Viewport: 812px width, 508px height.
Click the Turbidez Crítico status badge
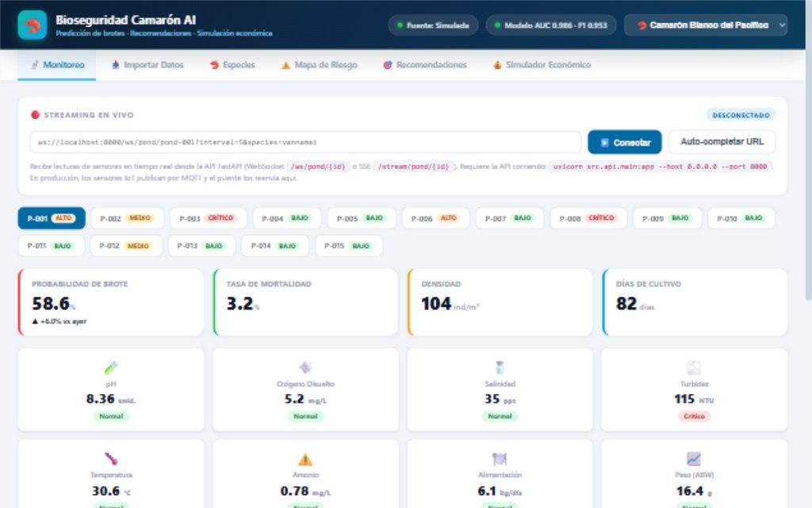(x=694, y=416)
